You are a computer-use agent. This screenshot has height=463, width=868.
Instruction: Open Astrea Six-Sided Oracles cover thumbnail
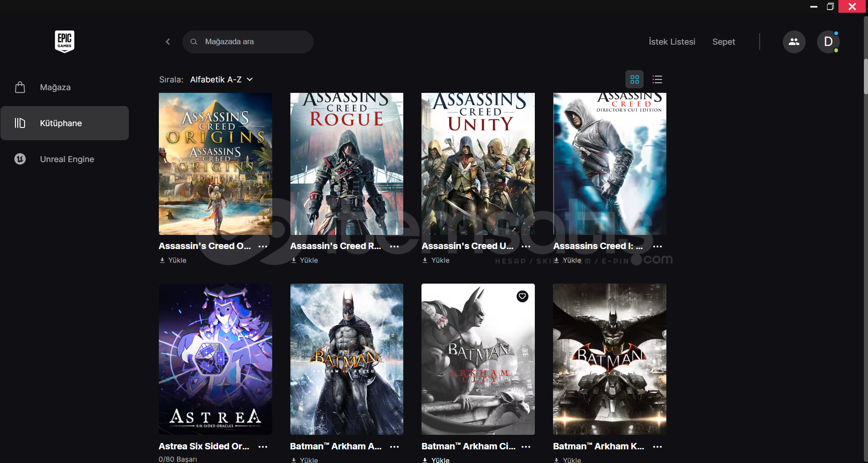click(x=215, y=359)
